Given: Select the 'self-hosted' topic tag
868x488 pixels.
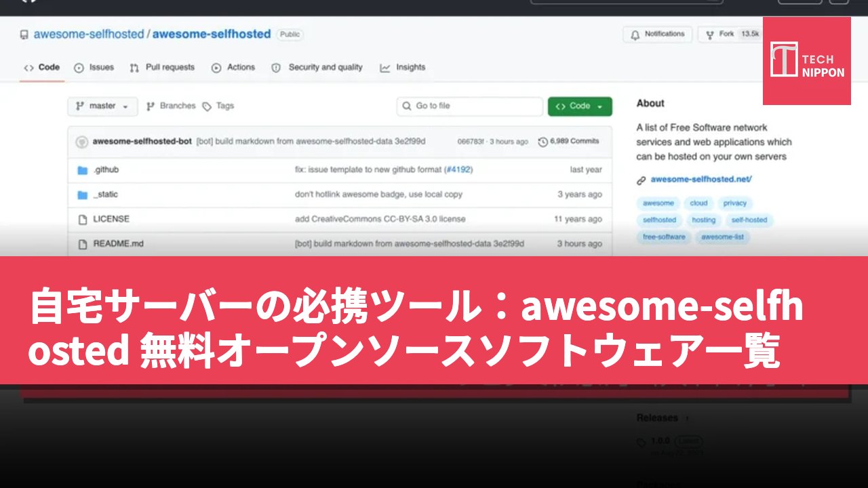Looking at the screenshot, I should tap(749, 220).
